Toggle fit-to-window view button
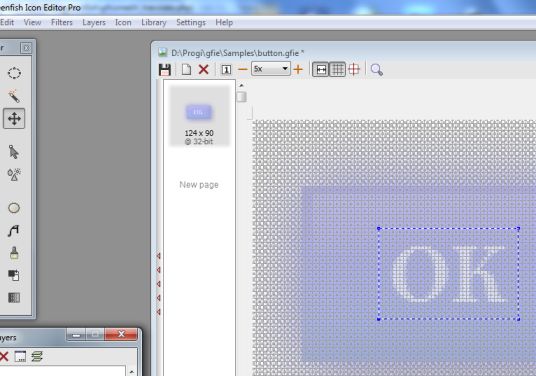536x376 pixels. click(321, 69)
